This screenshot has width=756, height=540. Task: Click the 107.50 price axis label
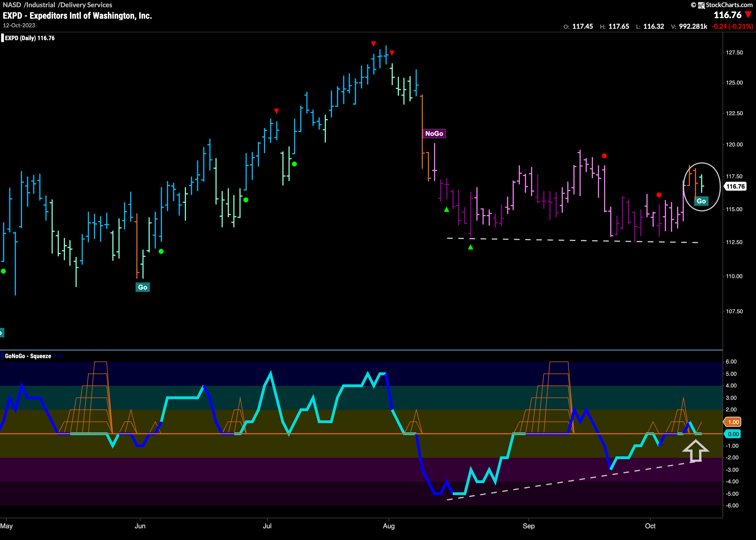[x=735, y=311]
